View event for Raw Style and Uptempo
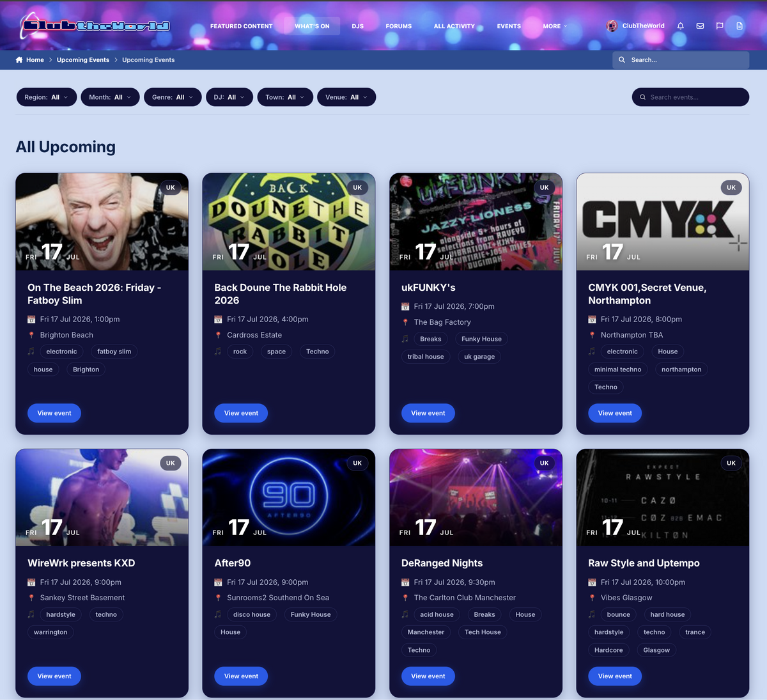This screenshot has width=767, height=700. 615,676
